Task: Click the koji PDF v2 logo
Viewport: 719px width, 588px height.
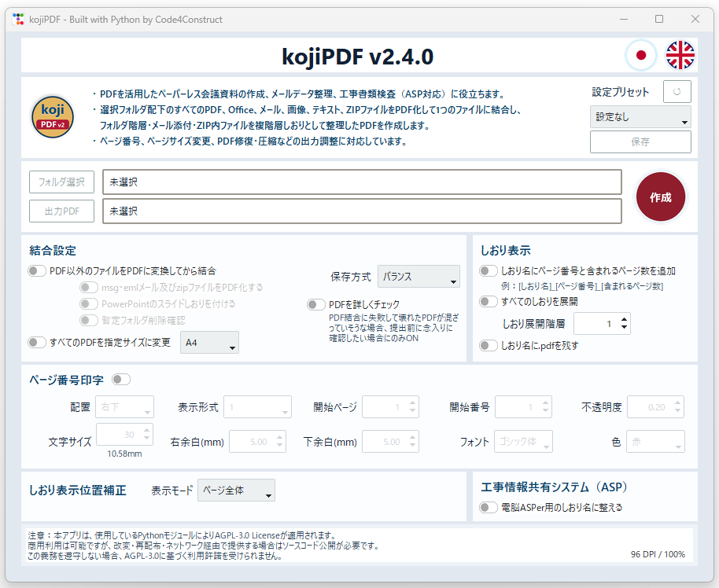Action: coord(53,117)
